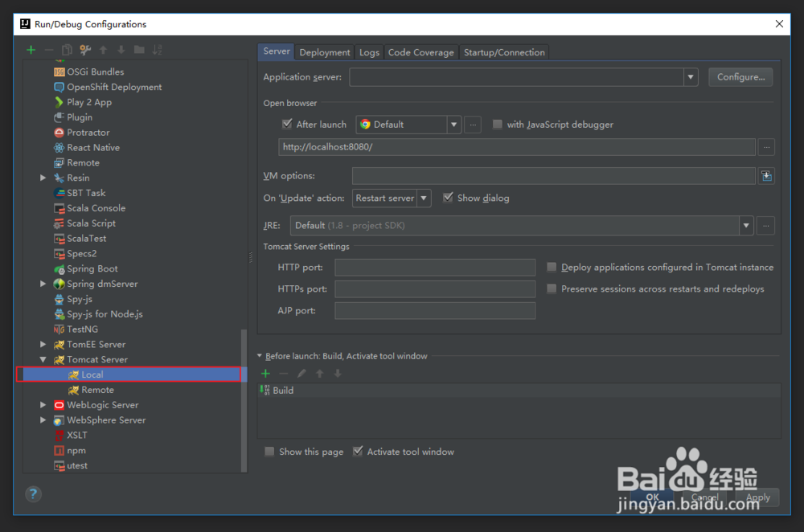Move configuration down with arrow icon
This screenshot has width=804, height=532.
tap(121, 50)
